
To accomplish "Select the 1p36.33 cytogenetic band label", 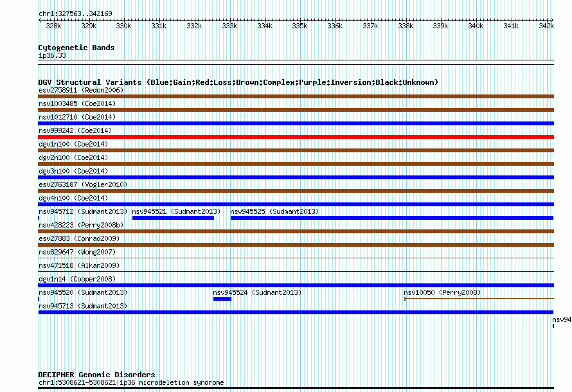I will point(52,55).
